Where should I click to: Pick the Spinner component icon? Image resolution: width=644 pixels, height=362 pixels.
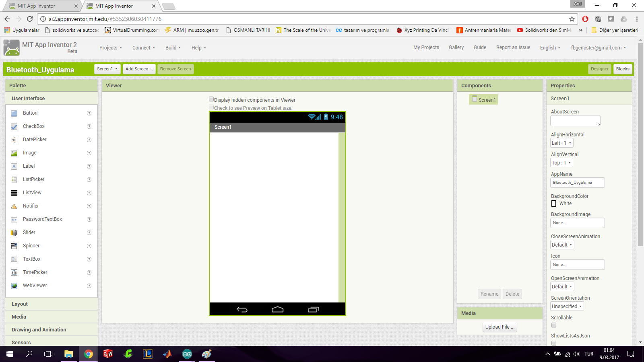click(x=14, y=246)
